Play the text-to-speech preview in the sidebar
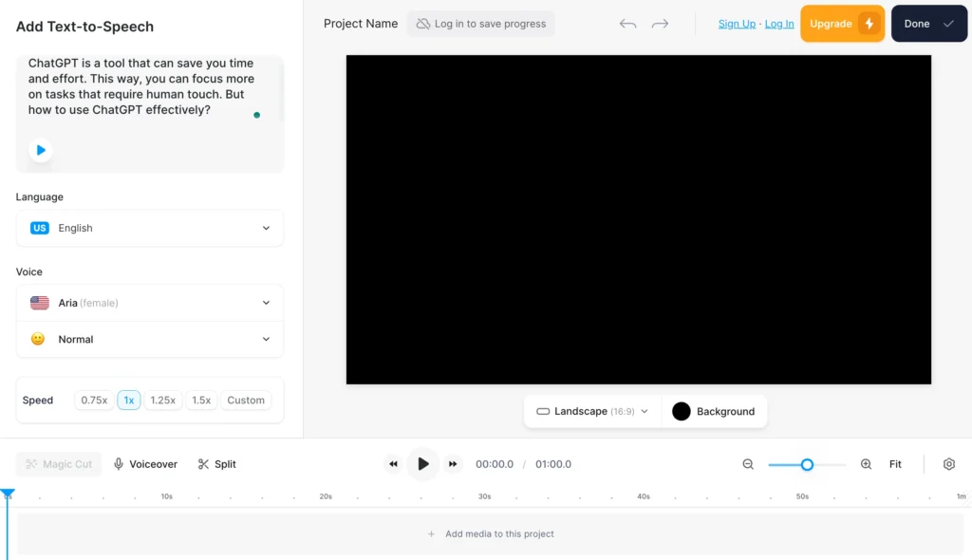 click(x=40, y=150)
